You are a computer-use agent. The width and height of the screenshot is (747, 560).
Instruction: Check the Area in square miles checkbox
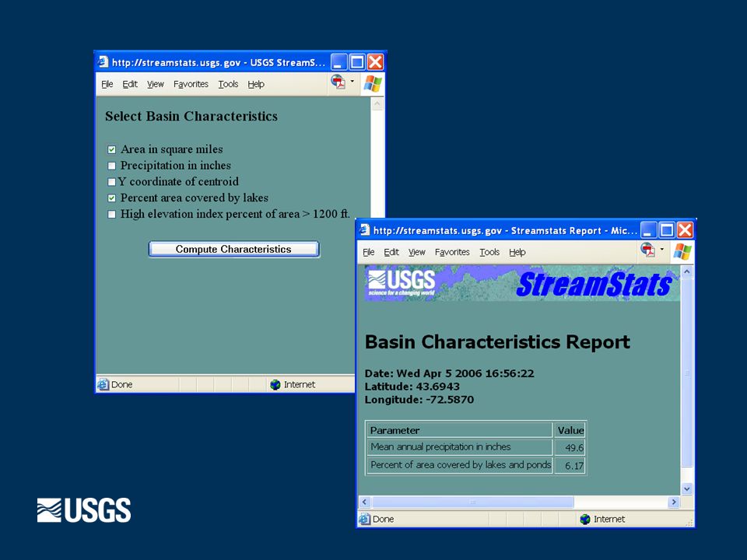click(111, 150)
